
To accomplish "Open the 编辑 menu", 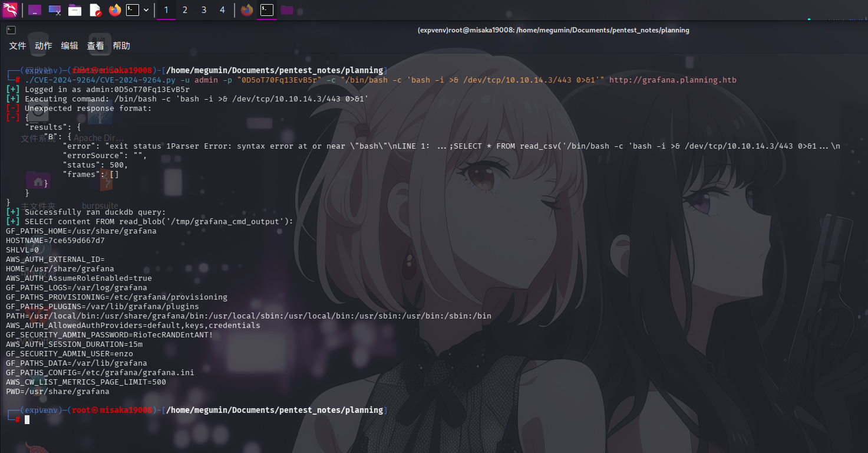I will pos(70,45).
